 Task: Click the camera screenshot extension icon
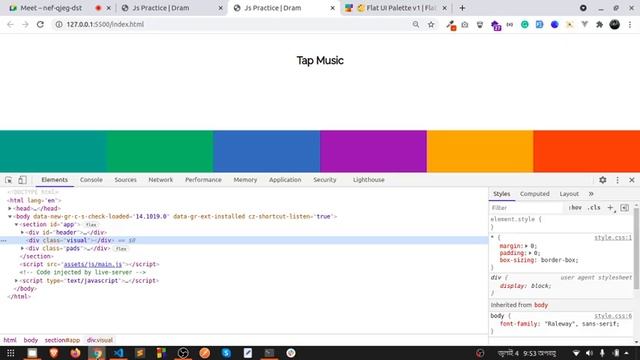(465, 25)
